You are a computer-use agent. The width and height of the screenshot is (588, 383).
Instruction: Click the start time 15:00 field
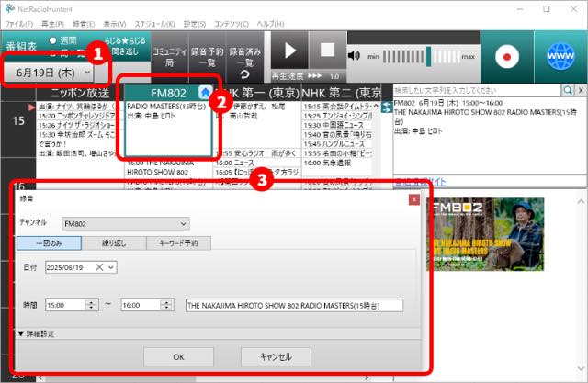pos(72,305)
